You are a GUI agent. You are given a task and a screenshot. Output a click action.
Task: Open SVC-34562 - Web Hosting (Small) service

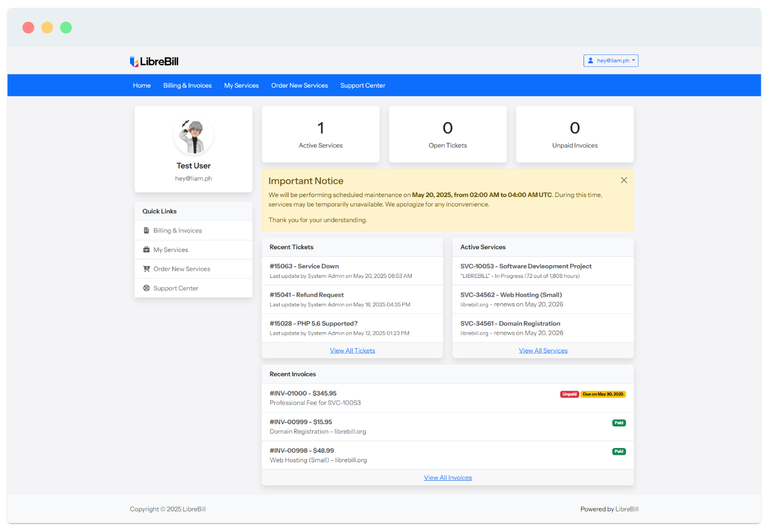[543, 300]
